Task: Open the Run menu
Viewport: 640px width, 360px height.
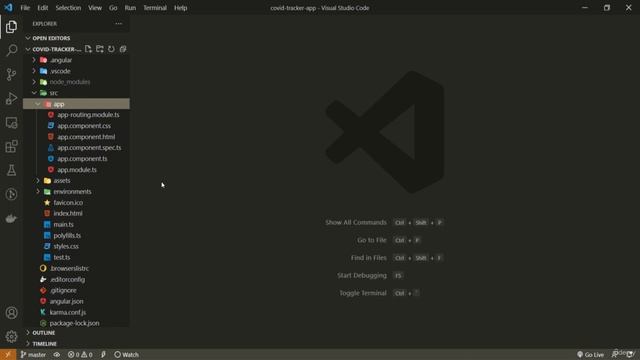Action: point(130,8)
